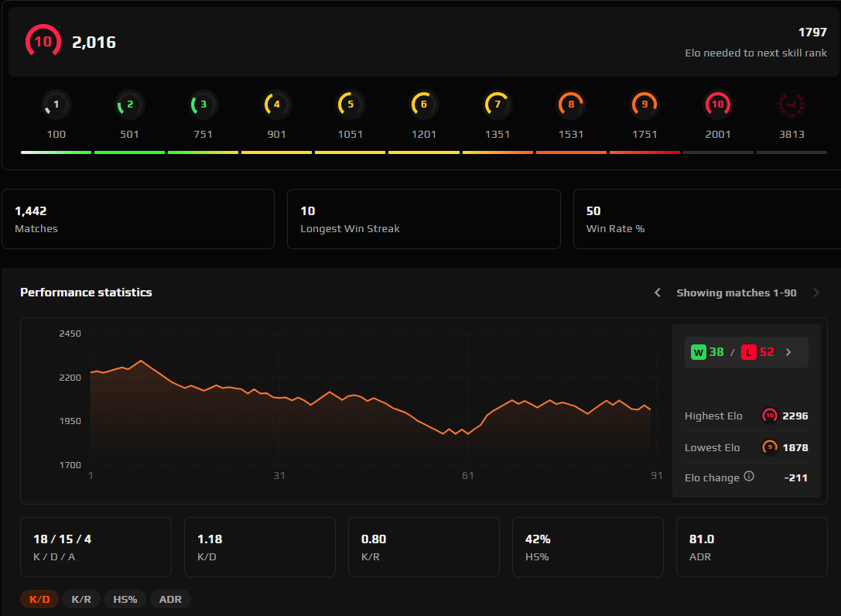Select the skill level 10 icon above 2001
The height and width of the screenshot is (616, 841).
(x=718, y=104)
